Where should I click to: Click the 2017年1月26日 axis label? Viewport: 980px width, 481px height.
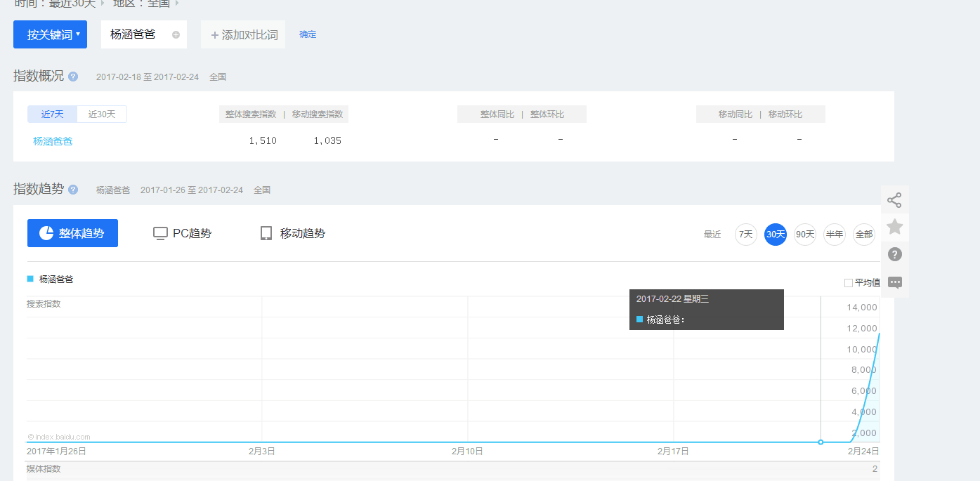click(56, 451)
